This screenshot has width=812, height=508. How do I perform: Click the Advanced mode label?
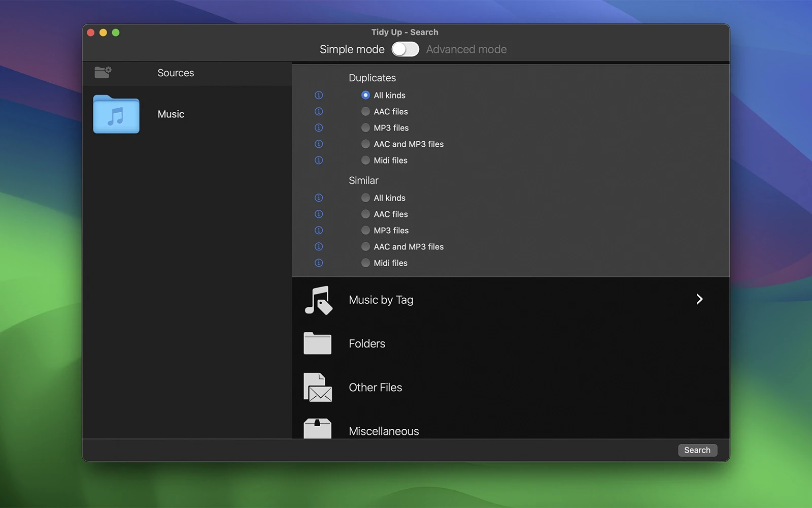pos(466,49)
